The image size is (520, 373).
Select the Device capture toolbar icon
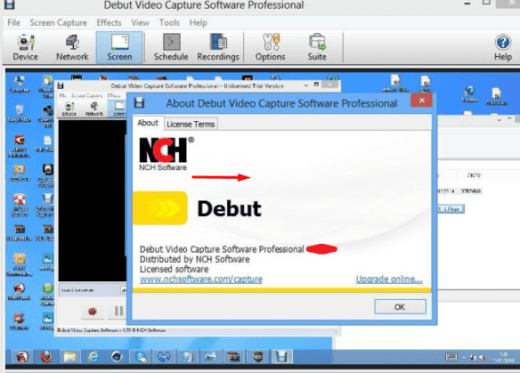point(25,47)
